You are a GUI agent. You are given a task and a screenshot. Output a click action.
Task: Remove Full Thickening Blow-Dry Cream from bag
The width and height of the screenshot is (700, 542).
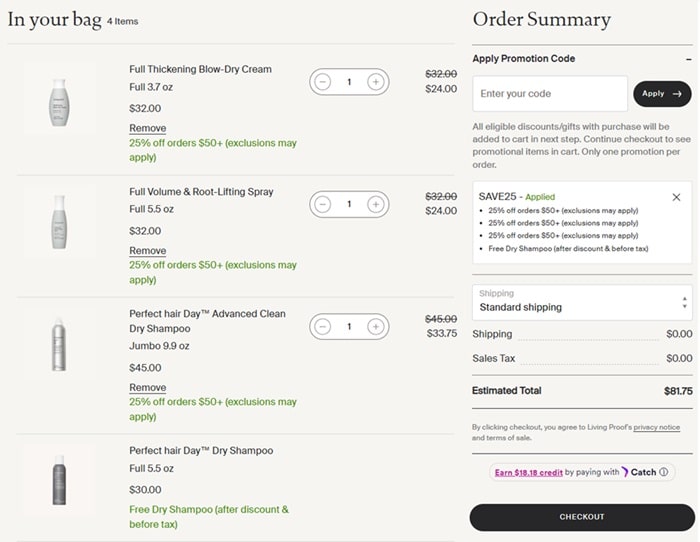coord(148,128)
